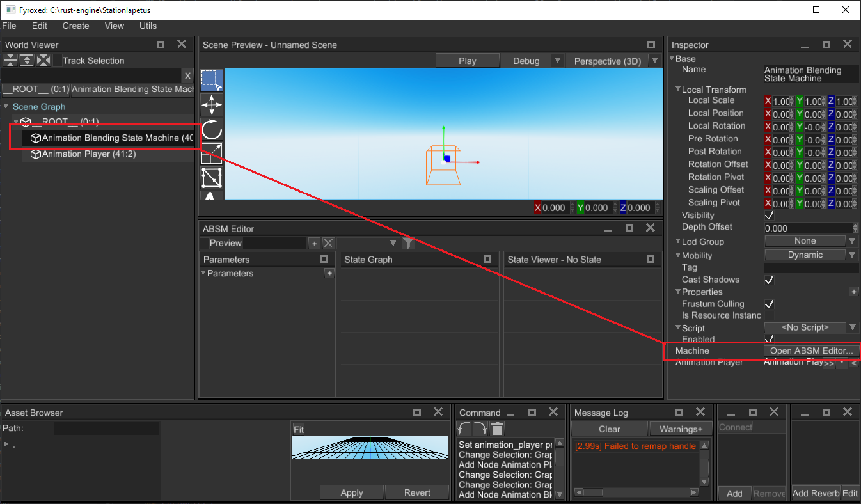Open the File menu
The width and height of the screenshot is (861, 504).
[9, 26]
